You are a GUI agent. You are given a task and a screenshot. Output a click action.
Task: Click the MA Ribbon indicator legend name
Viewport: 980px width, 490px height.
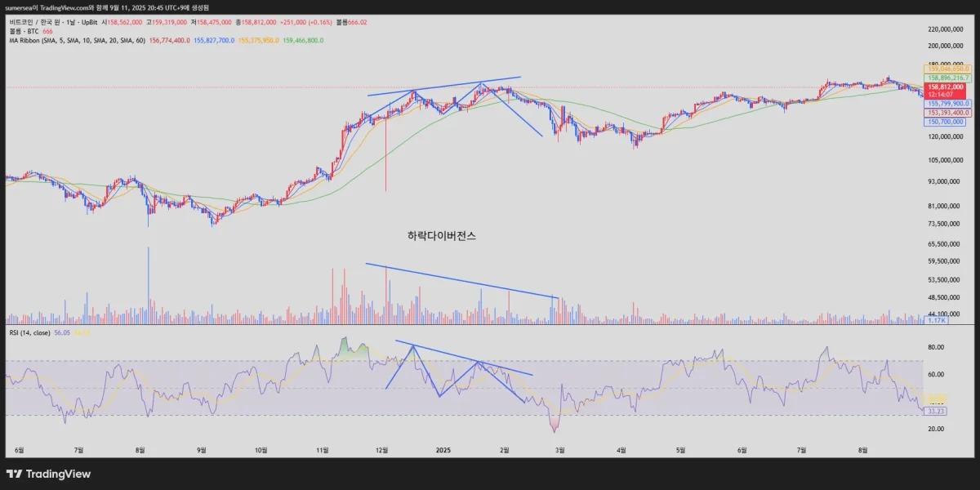(77, 40)
